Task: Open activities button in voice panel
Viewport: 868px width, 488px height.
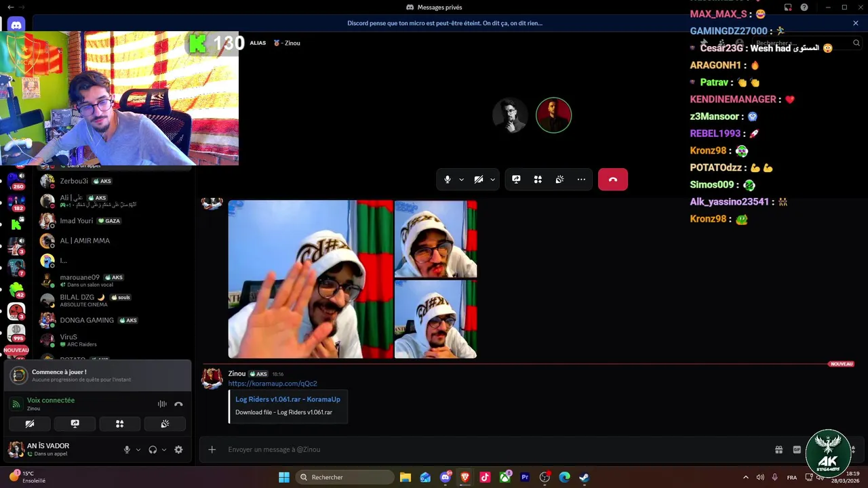Action: (119, 424)
